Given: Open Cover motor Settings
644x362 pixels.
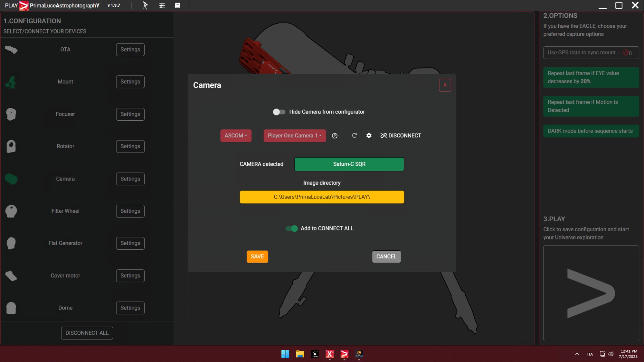Looking at the screenshot, I should [130, 276].
